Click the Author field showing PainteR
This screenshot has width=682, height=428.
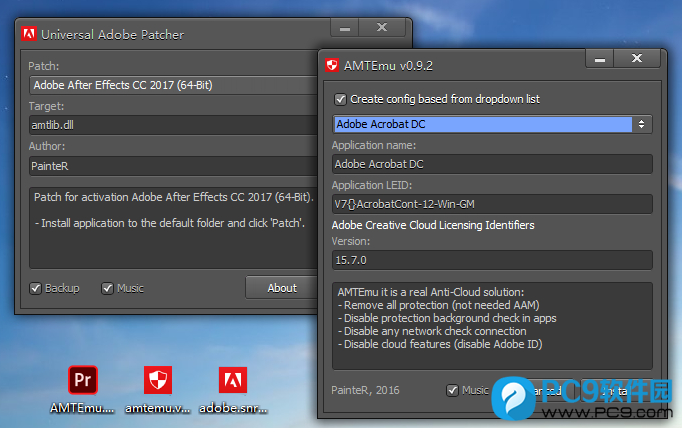(174, 166)
